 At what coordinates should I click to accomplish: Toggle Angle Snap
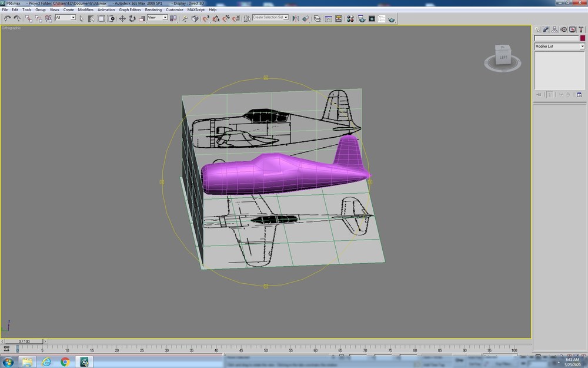(x=216, y=18)
